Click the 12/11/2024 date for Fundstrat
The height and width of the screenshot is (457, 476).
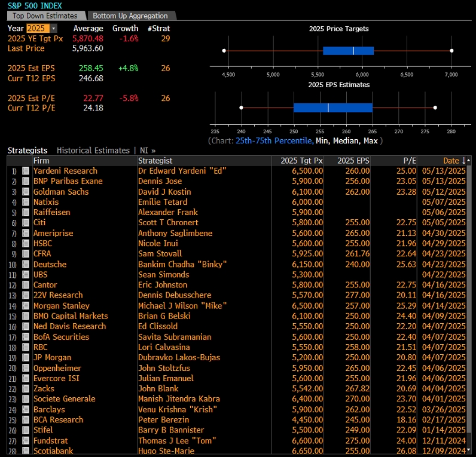(444, 441)
